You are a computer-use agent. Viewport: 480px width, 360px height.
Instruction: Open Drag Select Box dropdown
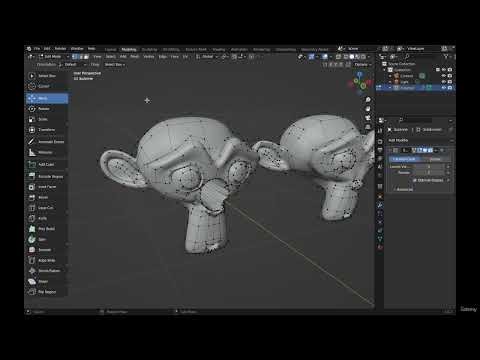(115, 65)
